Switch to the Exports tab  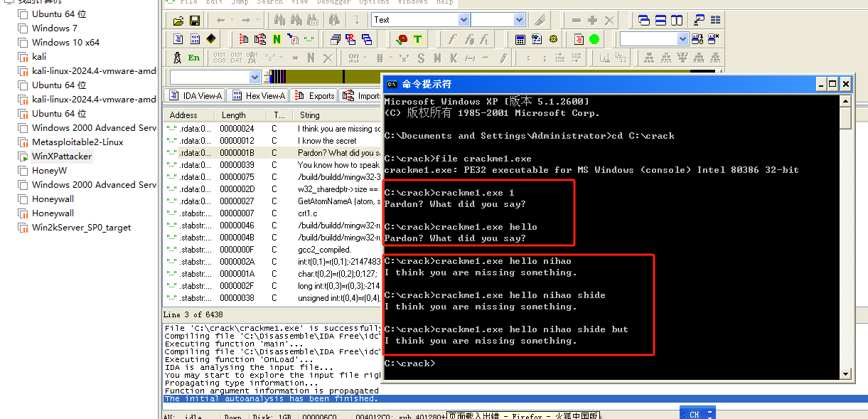[x=314, y=95]
